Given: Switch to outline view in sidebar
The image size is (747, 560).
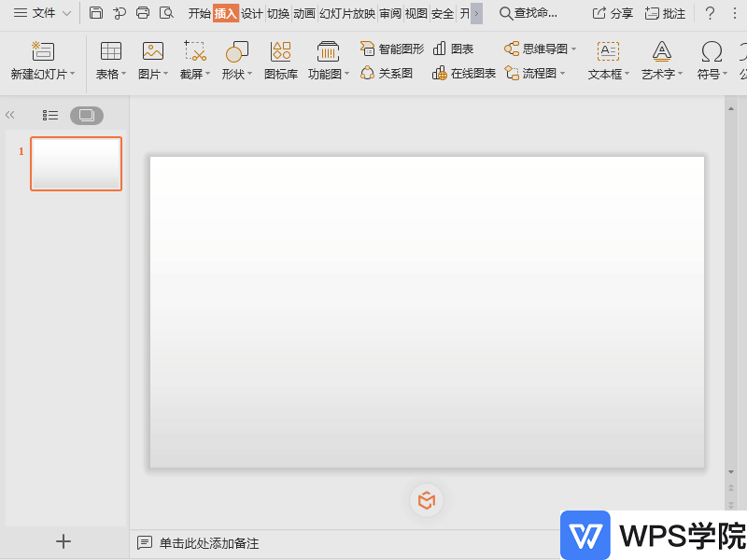Looking at the screenshot, I should tap(51, 115).
